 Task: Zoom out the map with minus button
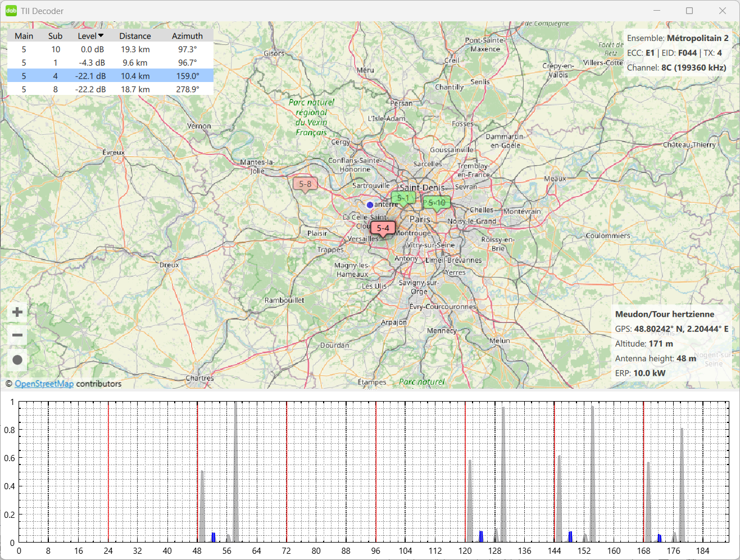(x=17, y=335)
